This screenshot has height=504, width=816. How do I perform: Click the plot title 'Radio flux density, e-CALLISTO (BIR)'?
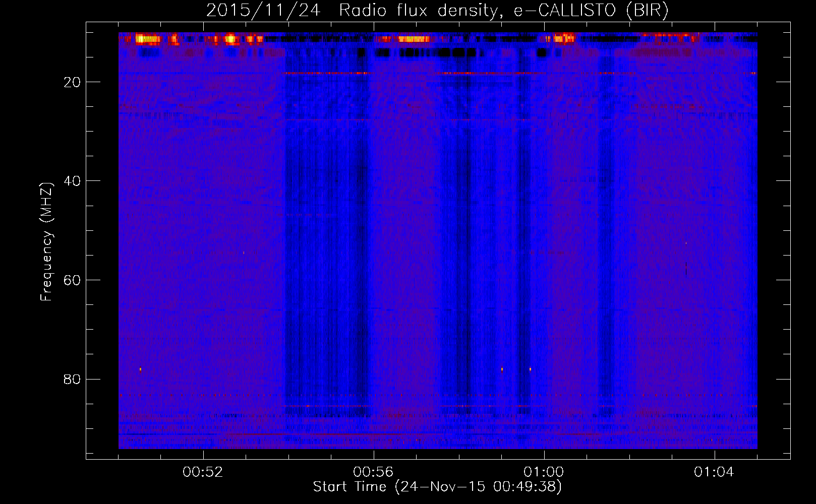pos(504,10)
